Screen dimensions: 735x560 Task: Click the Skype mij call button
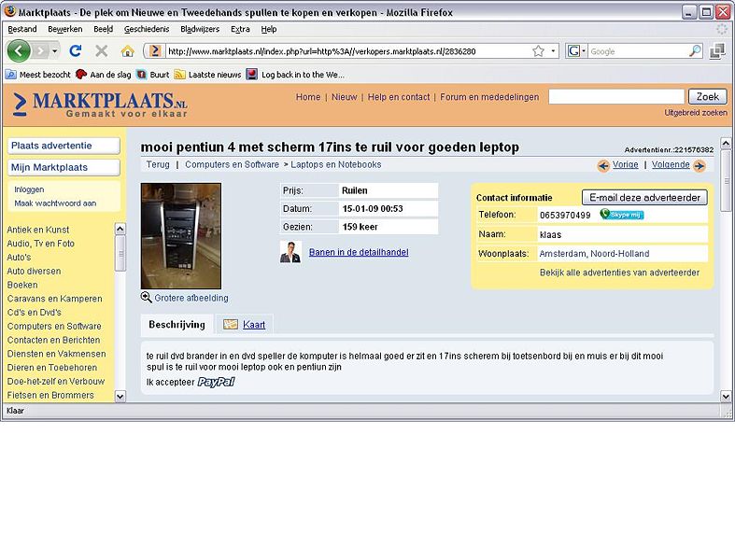click(622, 215)
